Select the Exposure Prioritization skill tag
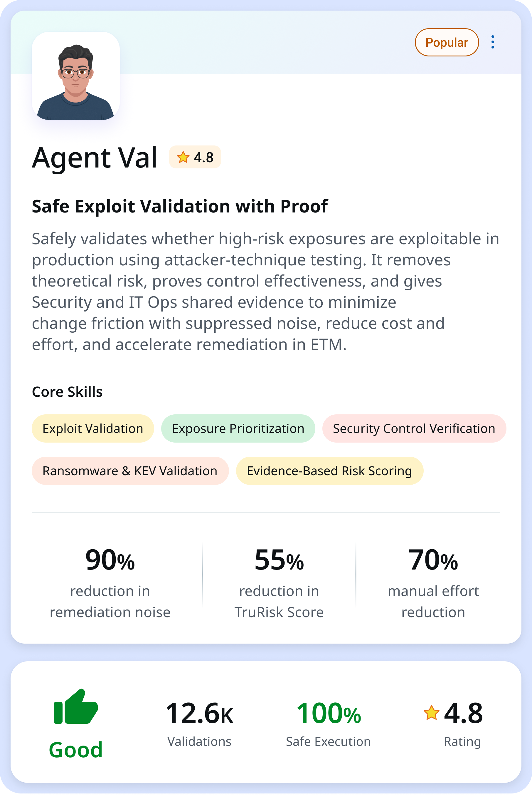Viewport: 532px width, 797px height. [238, 428]
